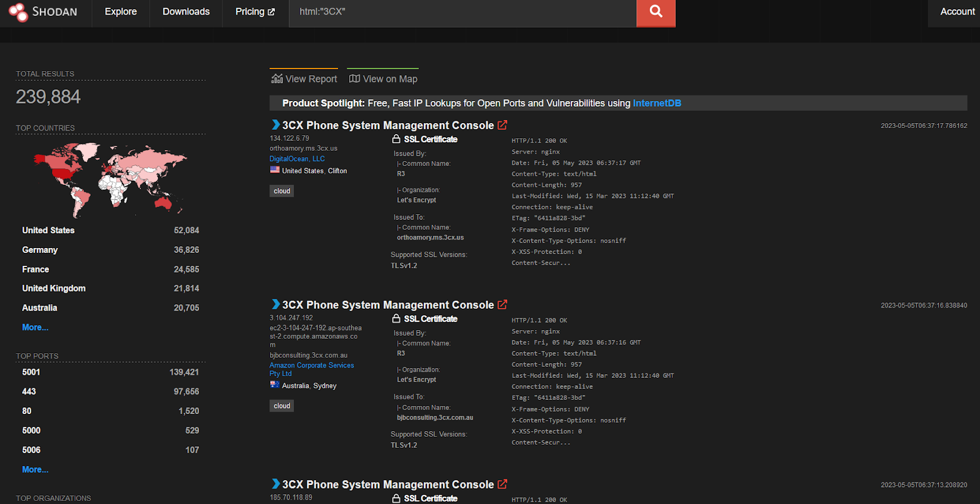Open the Account menu

point(957,12)
